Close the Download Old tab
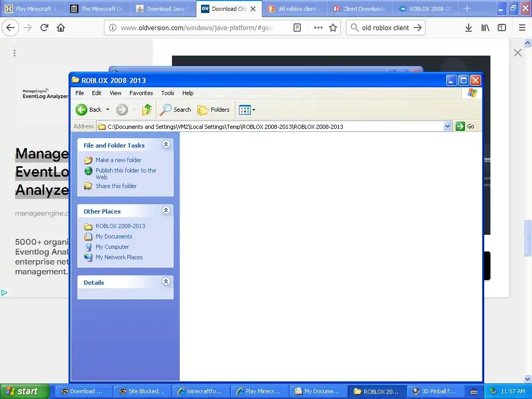The height and width of the screenshot is (399, 532). point(253,9)
